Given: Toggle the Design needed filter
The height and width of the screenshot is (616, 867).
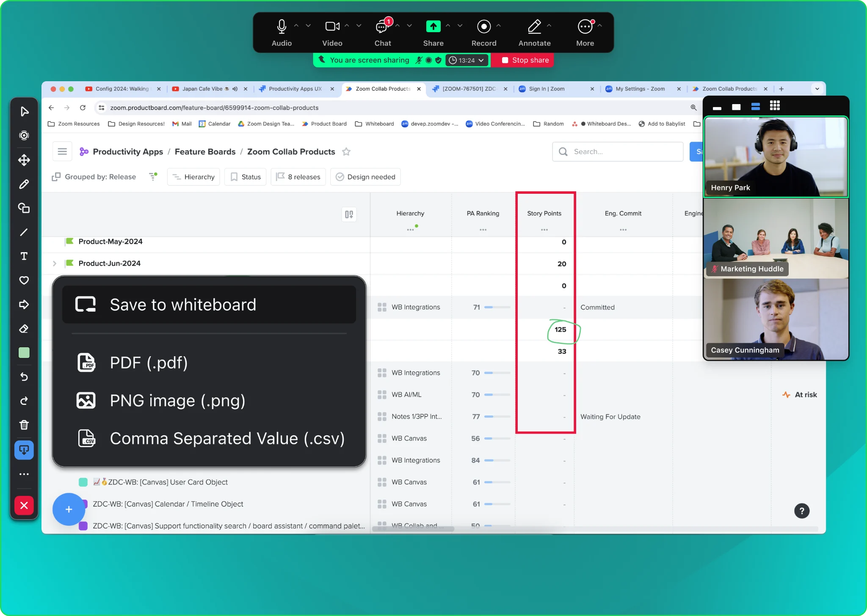Looking at the screenshot, I should click(x=365, y=177).
